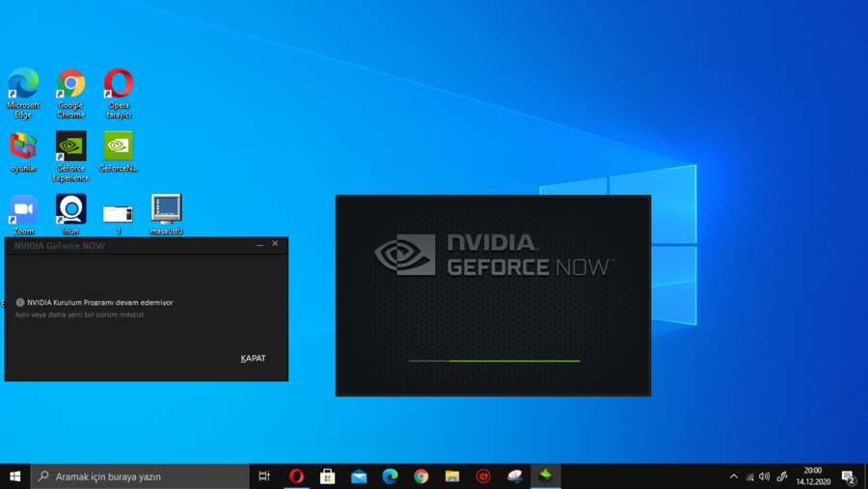Image resolution: width=868 pixels, height=489 pixels.
Task: Open Microsoft Edge desktop shortcut
Action: point(23,93)
